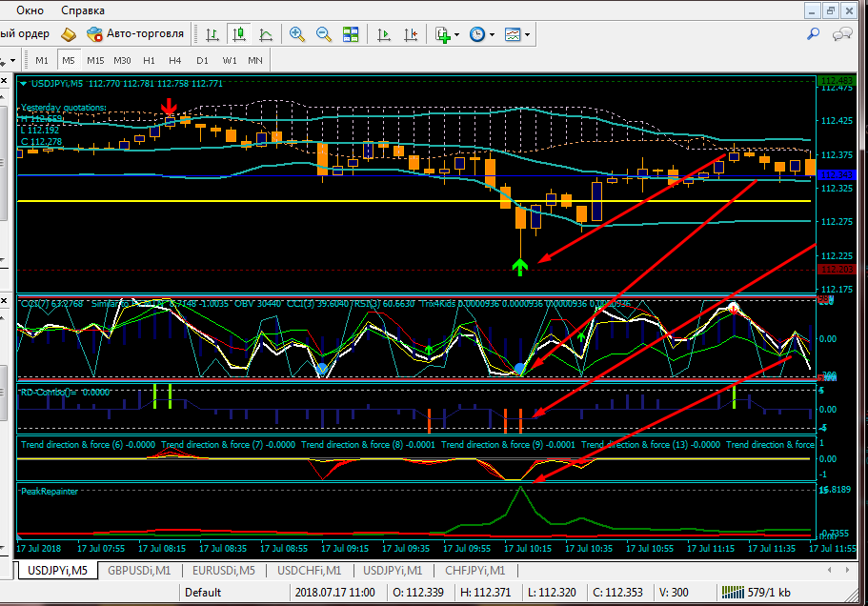Click the H: 112.371 high price value
868x606 pixels.
point(486,592)
